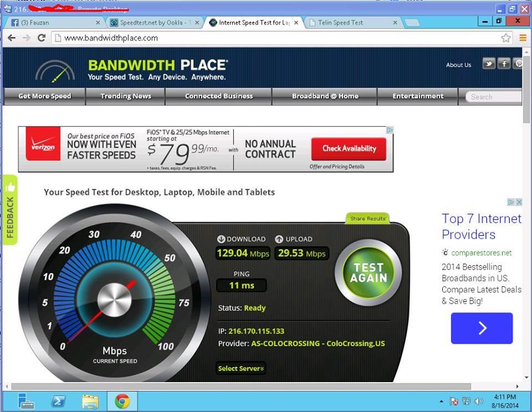Open the Connected Business menu
The image size is (532, 412).
219,96
